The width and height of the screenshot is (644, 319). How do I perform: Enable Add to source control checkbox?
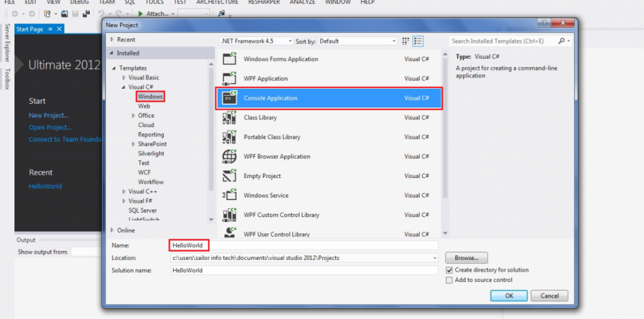449,280
